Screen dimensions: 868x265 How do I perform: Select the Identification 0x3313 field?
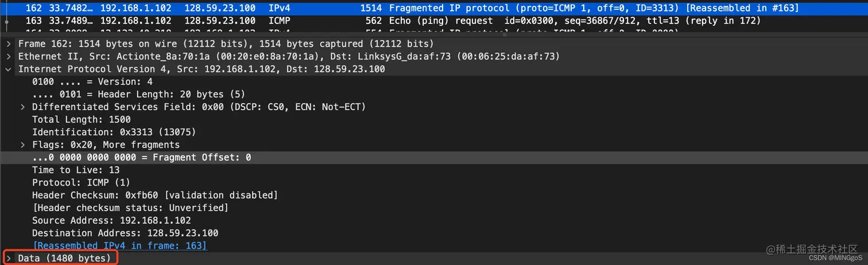coord(114,132)
